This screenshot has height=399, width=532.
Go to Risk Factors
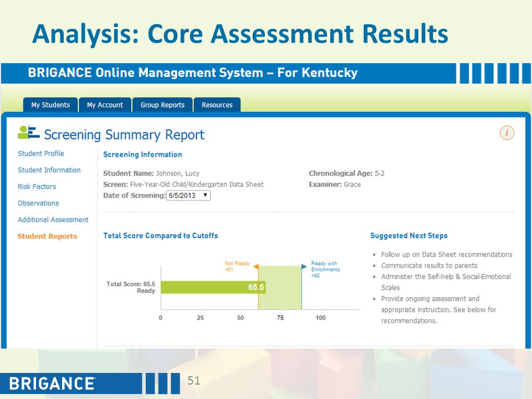click(37, 187)
